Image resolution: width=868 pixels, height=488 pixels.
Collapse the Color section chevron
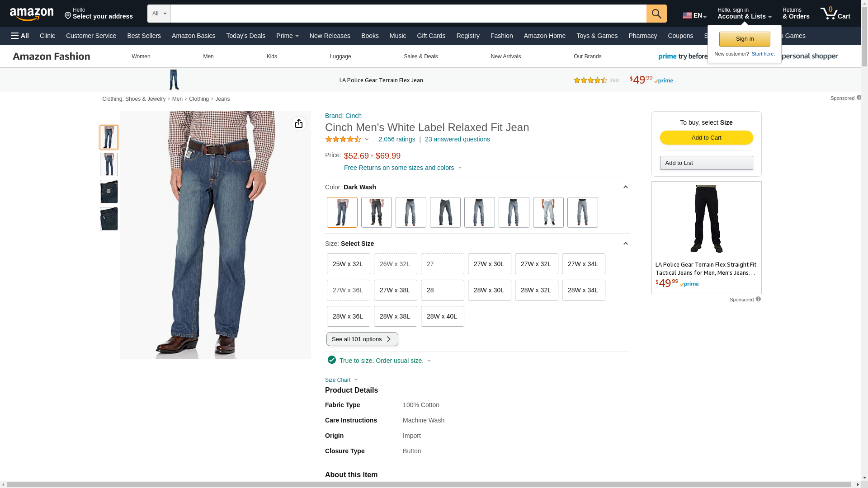click(625, 187)
